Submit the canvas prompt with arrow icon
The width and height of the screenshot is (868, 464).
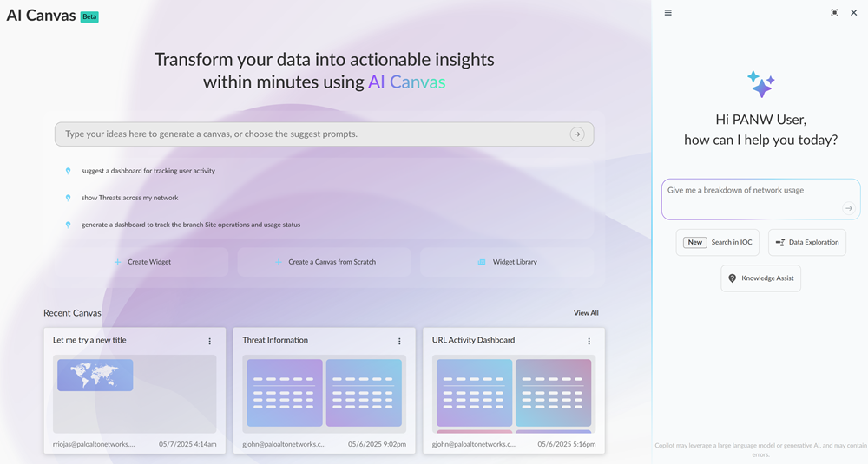577,134
